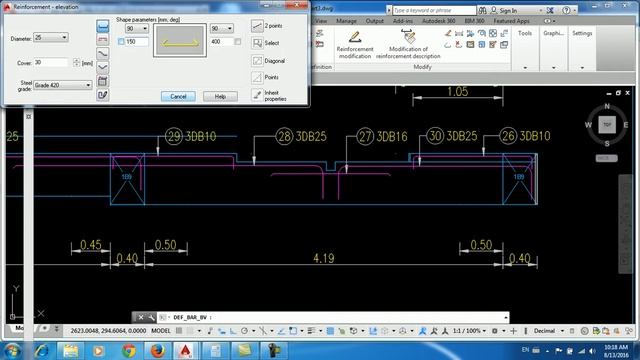Expand the Graphi... ribbon panel
This screenshot has width=640, height=360.
click(553, 68)
